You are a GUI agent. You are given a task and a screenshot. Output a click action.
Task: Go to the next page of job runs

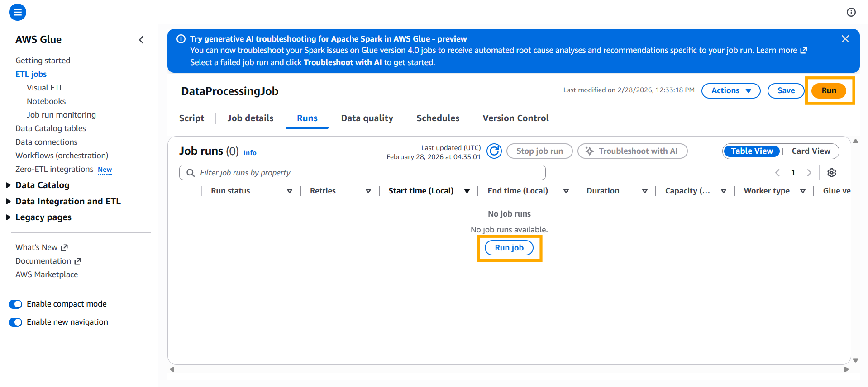tap(809, 173)
